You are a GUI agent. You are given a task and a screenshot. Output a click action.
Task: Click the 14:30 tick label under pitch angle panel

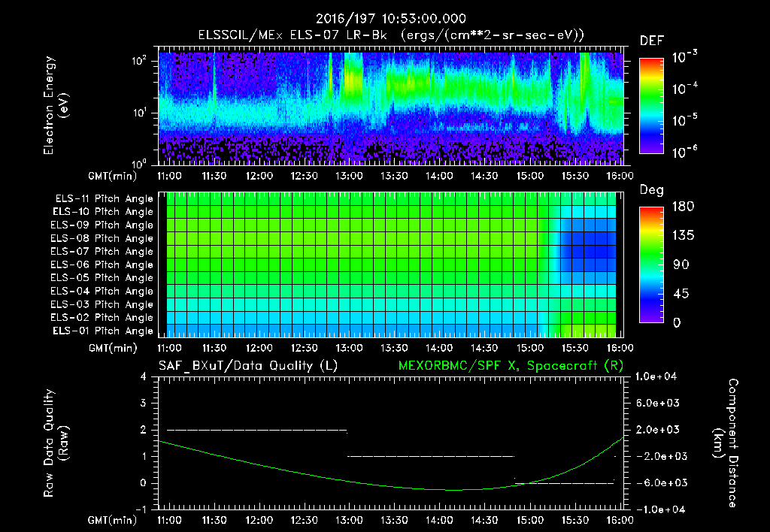484,348
